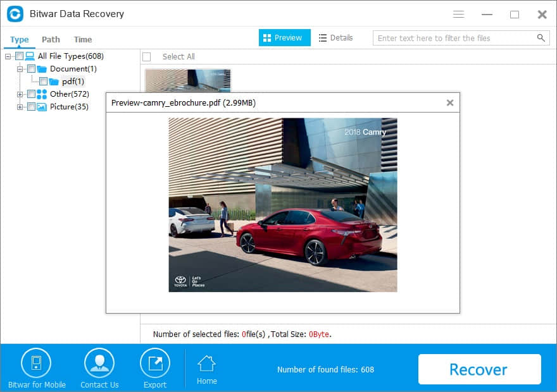Viewport: 557px width, 392px height.
Task: Click the Document folder icon
Action: click(x=42, y=69)
